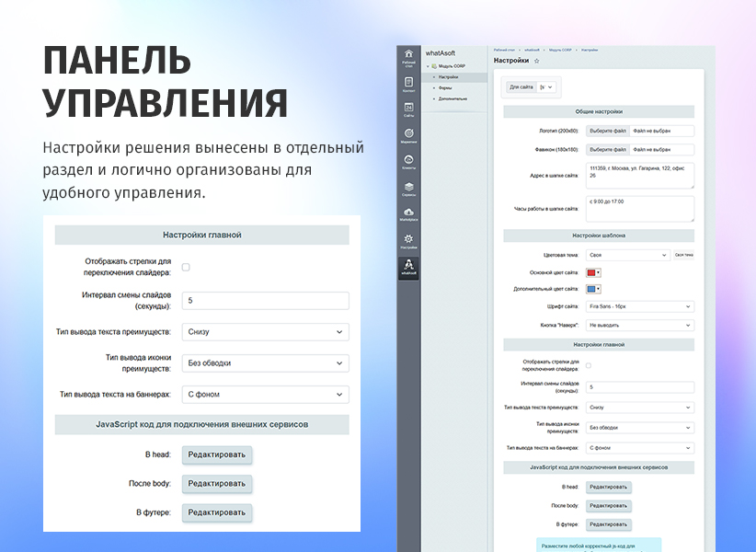Image resolution: width=756 pixels, height=552 pixels.
Task: Select 'Формы' in the whatAsoft menu
Action: [445, 87]
